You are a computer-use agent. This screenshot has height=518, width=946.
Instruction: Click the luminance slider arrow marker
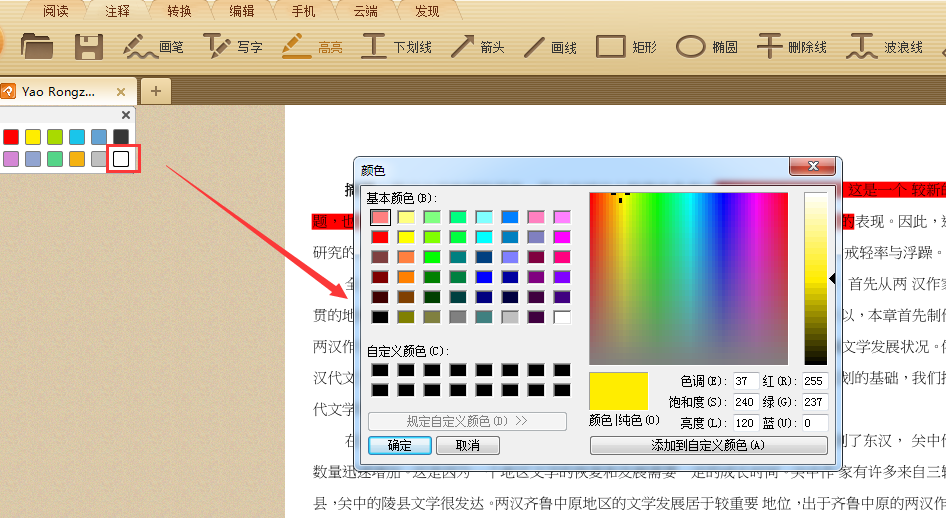coord(832,279)
